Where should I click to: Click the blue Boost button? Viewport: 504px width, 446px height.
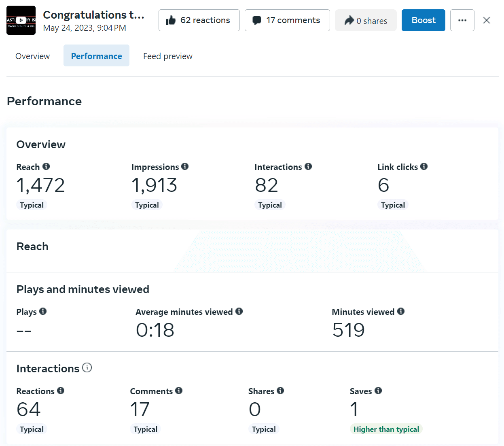tap(423, 20)
